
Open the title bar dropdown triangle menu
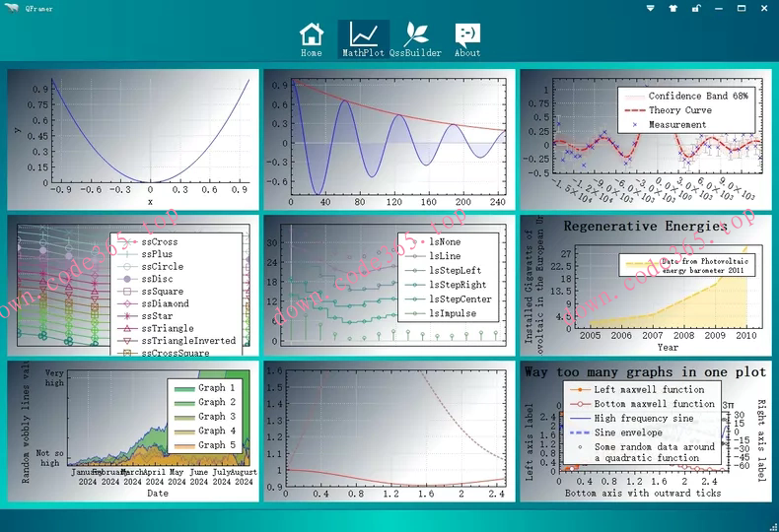click(x=650, y=8)
